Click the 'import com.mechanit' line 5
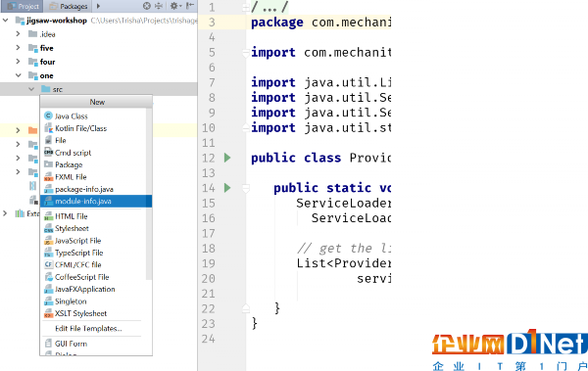 [x=321, y=53]
